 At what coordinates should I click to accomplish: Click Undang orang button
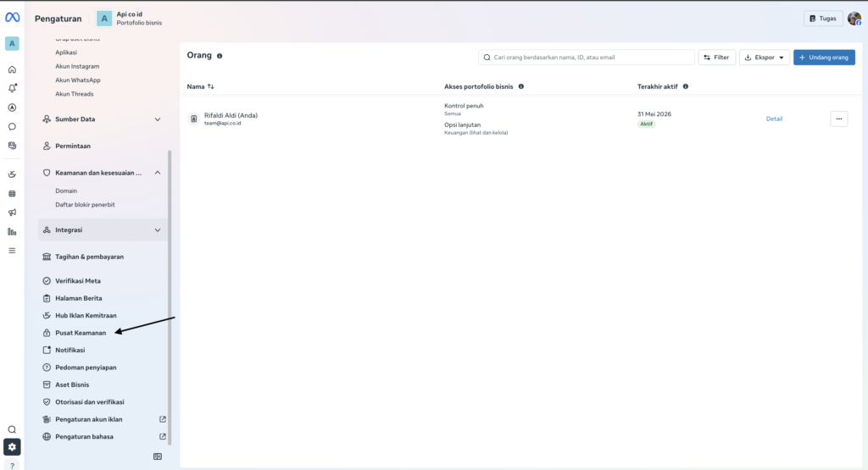824,58
